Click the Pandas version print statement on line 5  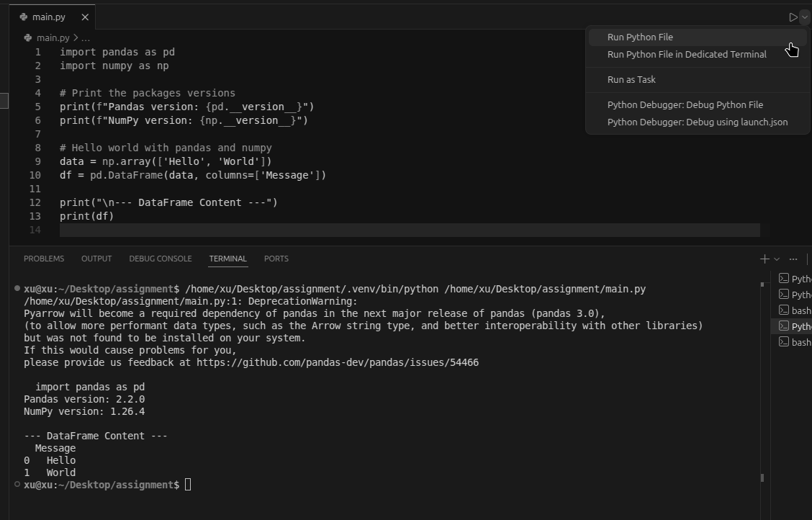coord(187,107)
